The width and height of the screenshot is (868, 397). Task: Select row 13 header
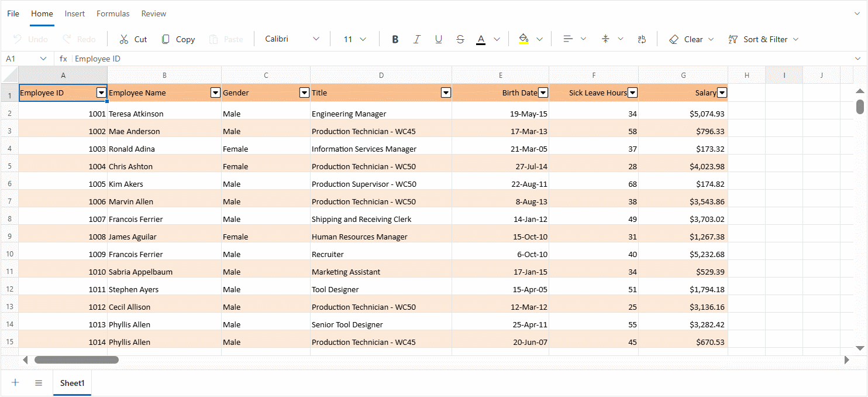[x=9, y=307]
